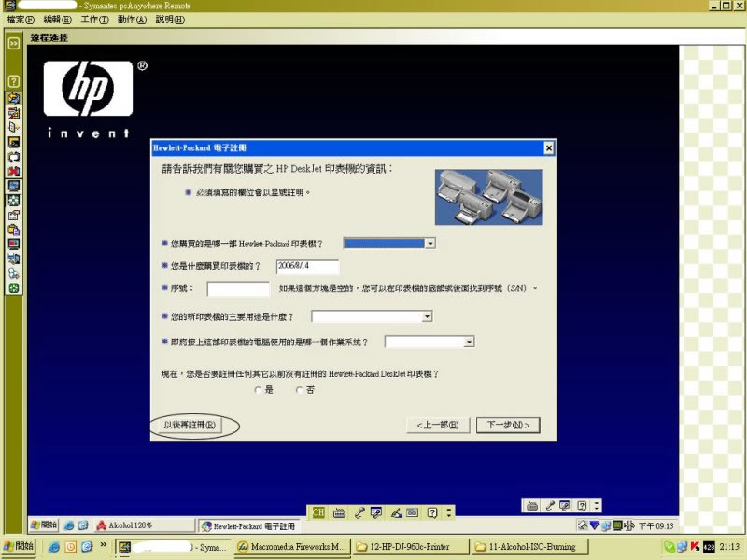
Task: Click the keyboard icon on the CH language bar
Action: [339, 512]
